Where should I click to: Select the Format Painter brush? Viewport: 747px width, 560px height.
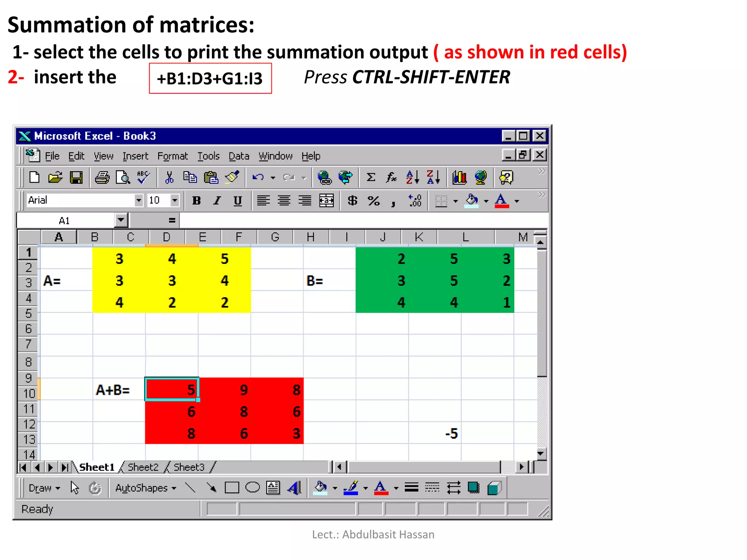[232, 178]
